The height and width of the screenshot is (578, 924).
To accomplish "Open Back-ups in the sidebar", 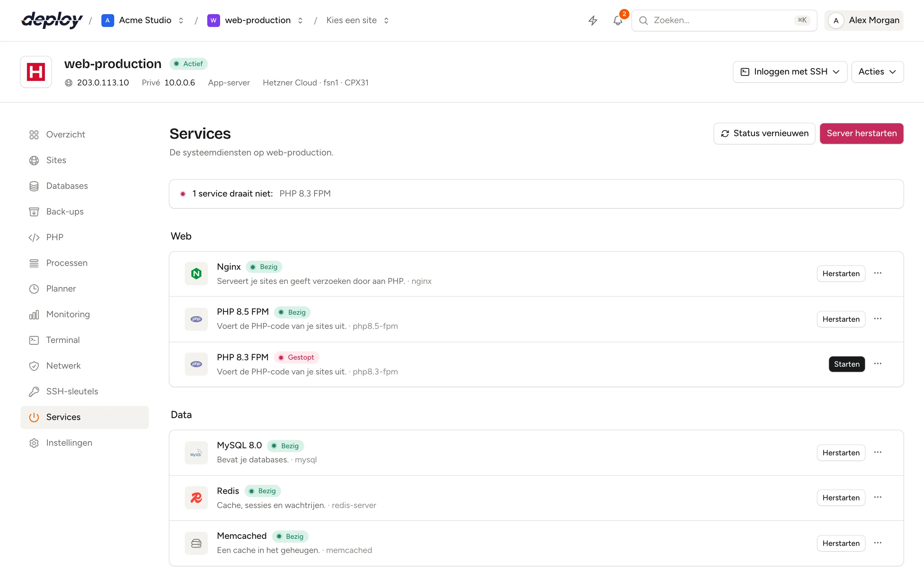I will pyautogui.click(x=85, y=212).
